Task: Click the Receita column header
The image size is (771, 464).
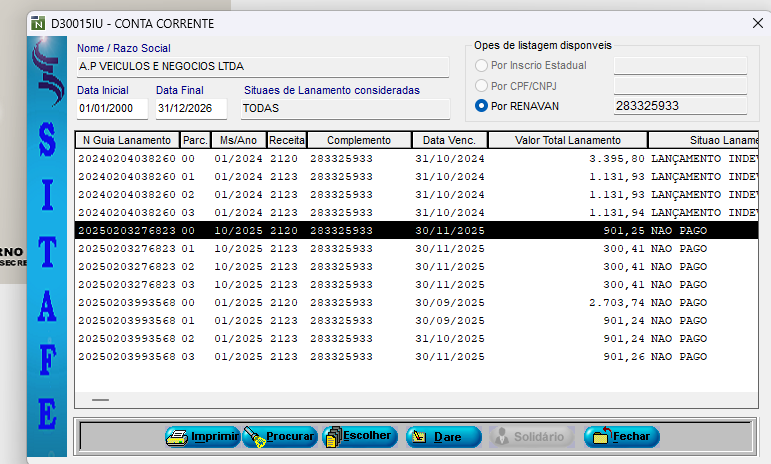Action: click(x=286, y=140)
